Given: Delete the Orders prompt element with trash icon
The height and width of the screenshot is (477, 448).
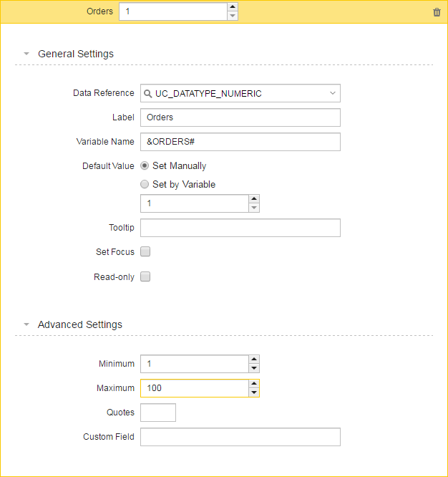Looking at the screenshot, I should click(437, 12).
